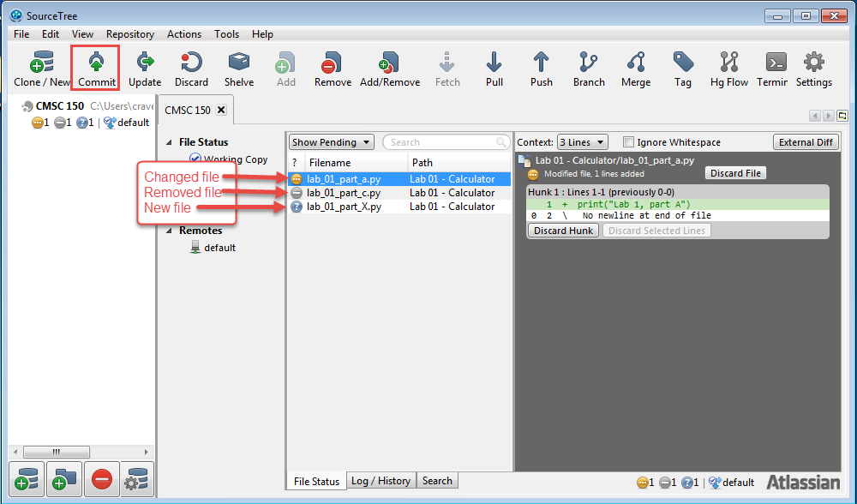
Task: Select lab_01_part_c.py in file list
Action: [x=344, y=193]
